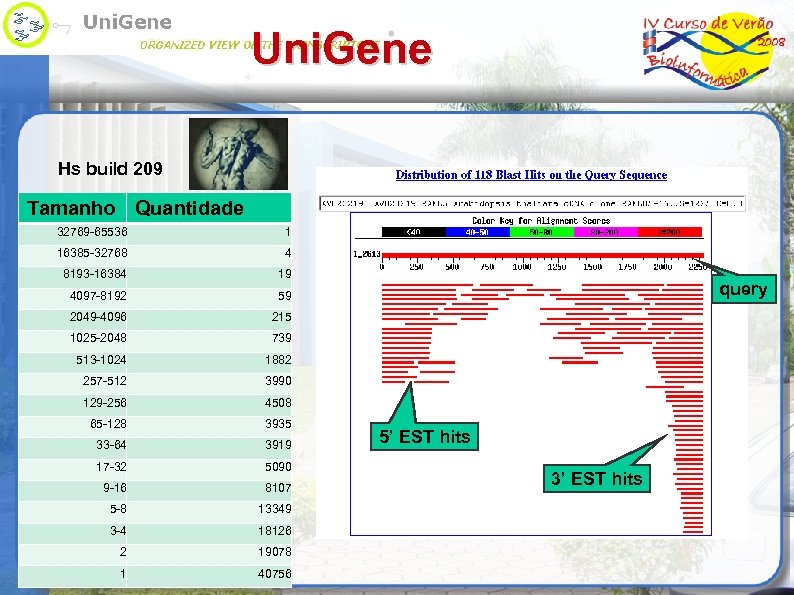Click quantity value 3990
Screen dimensions: 794x595
[x=278, y=381]
